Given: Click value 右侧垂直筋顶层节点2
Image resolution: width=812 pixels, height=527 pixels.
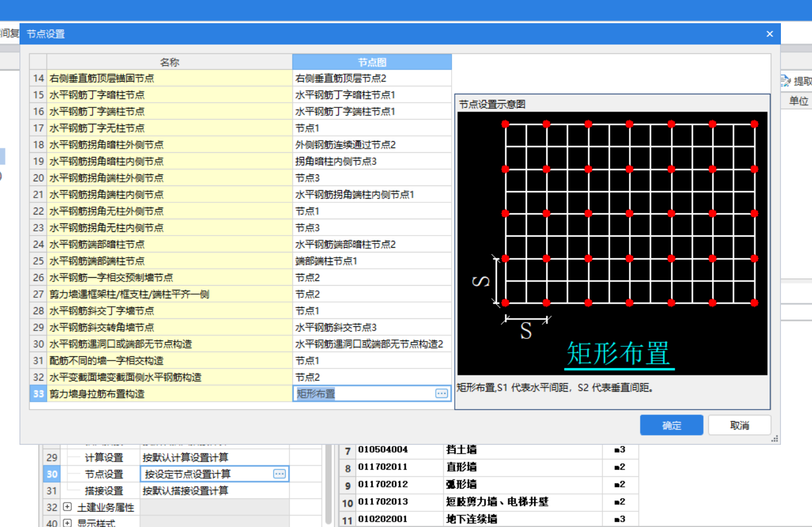Looking at the screenshot, I should point(340,78).
